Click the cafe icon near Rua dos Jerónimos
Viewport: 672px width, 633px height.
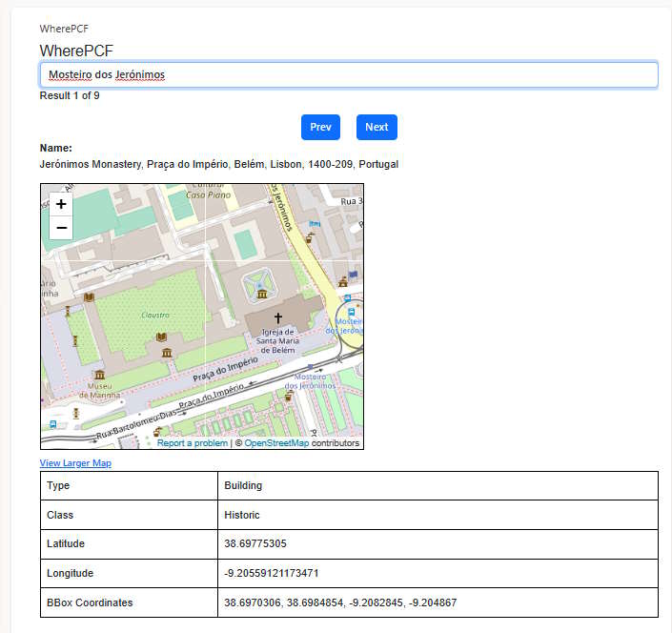tap(310, 237)
